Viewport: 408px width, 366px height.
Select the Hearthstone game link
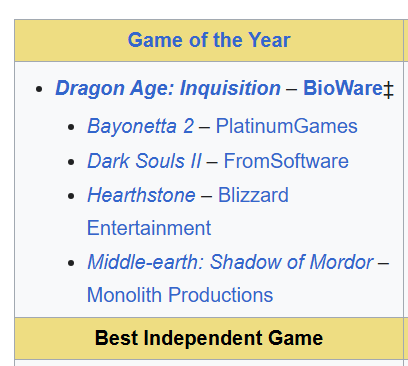141,195
